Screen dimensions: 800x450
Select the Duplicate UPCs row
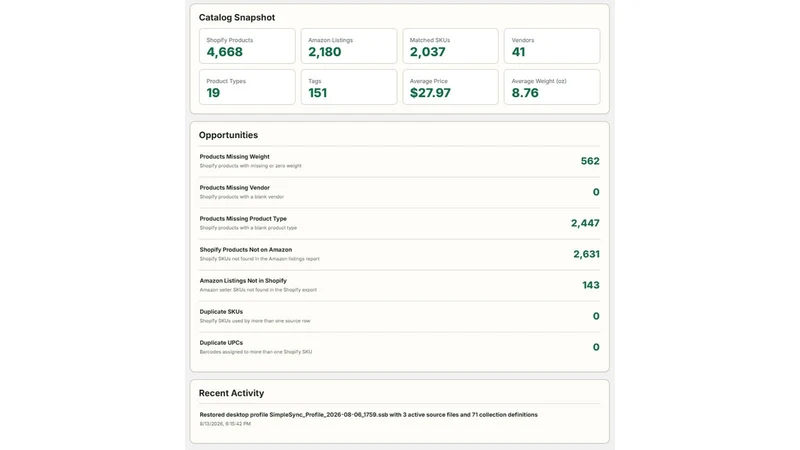tap(399, 347)
